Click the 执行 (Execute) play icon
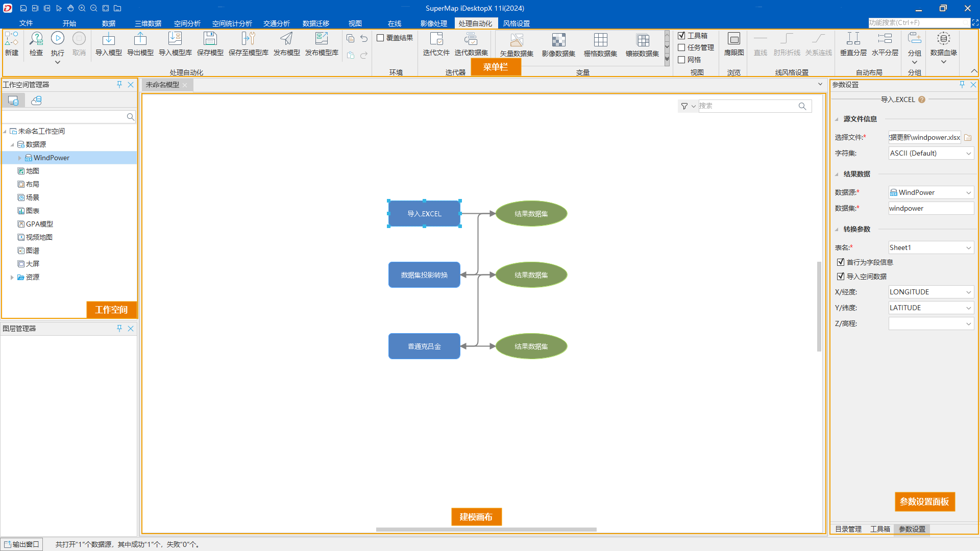Viewport: 980px width, 551px height. 58,39
